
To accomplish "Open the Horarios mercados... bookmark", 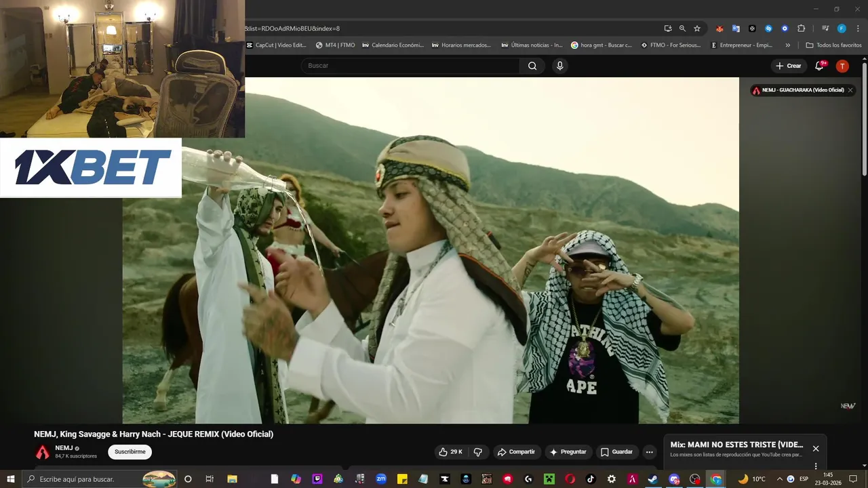I will 461,45.
